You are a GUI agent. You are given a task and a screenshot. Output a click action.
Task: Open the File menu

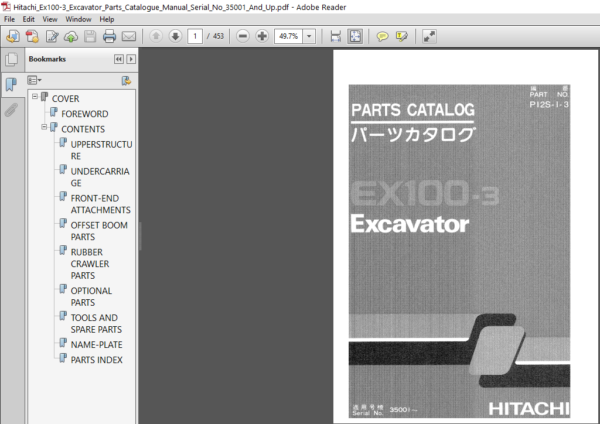(x=10, y=19)
